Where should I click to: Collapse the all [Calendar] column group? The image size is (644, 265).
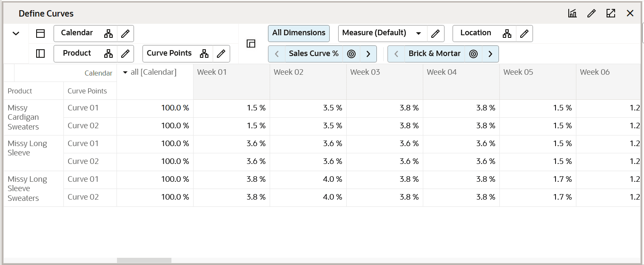(x=125, y=73)
